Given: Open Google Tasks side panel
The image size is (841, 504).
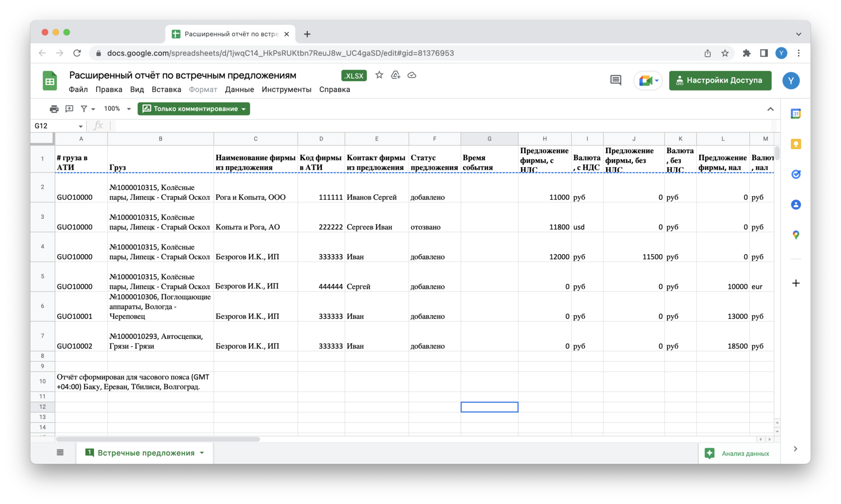Looking at the screenshot, I should (796, 174).
